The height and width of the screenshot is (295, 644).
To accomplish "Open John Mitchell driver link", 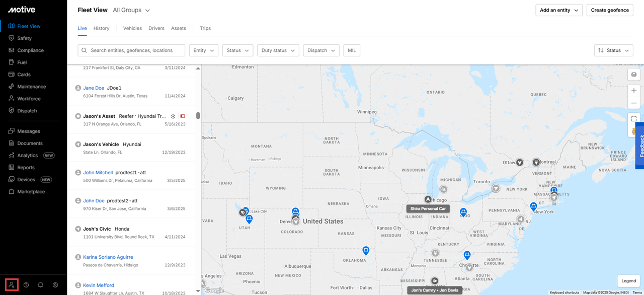I will click(x=98, y=172).
